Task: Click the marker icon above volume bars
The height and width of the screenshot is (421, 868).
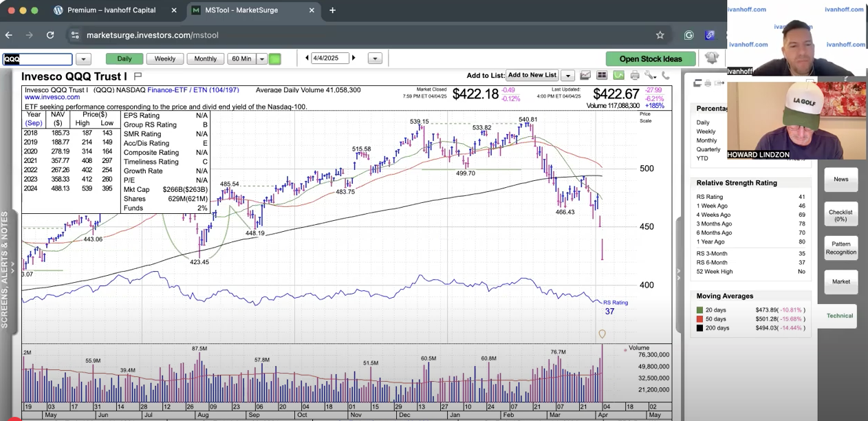Action: pos(602,334)
